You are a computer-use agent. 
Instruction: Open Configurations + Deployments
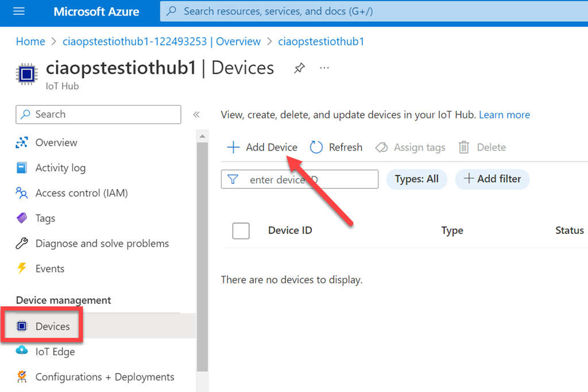pos(105,377)
